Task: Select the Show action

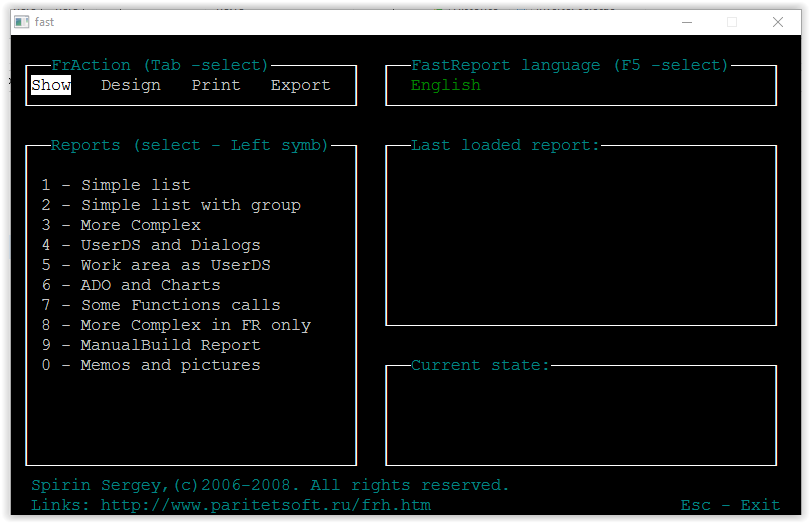Action: click(x=51, y=85)
